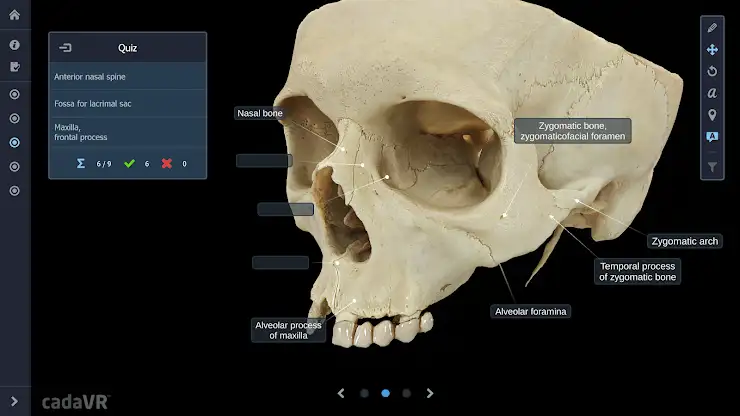Select the third highlighted view radio
The height and width of the screenshot is (416, 740).
coord(15,143)
